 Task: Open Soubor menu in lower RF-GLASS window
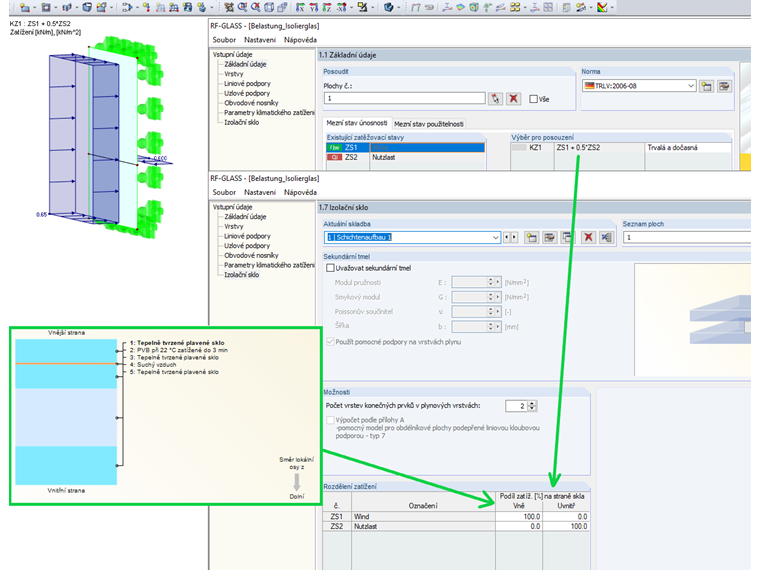[224, 192]
